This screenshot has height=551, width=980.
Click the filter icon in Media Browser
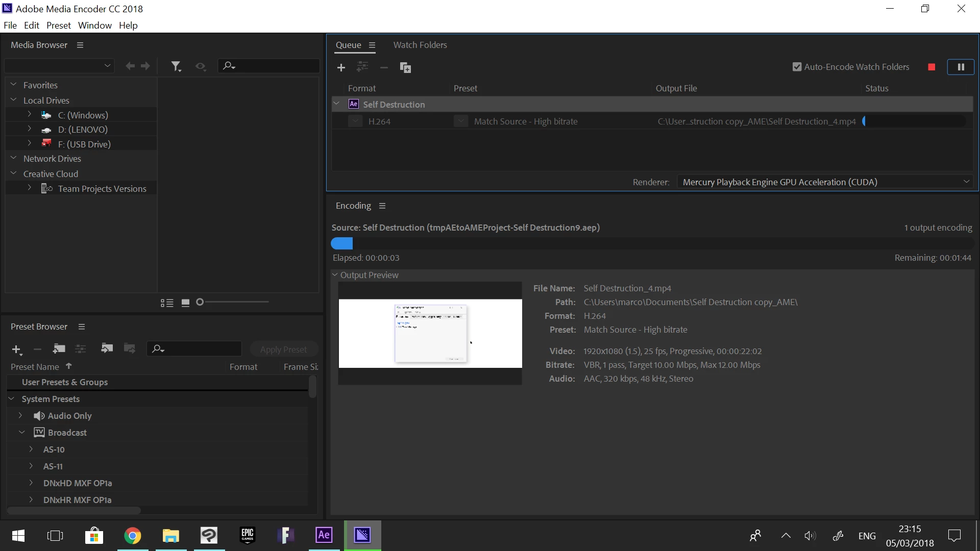(x=176, y=66)
